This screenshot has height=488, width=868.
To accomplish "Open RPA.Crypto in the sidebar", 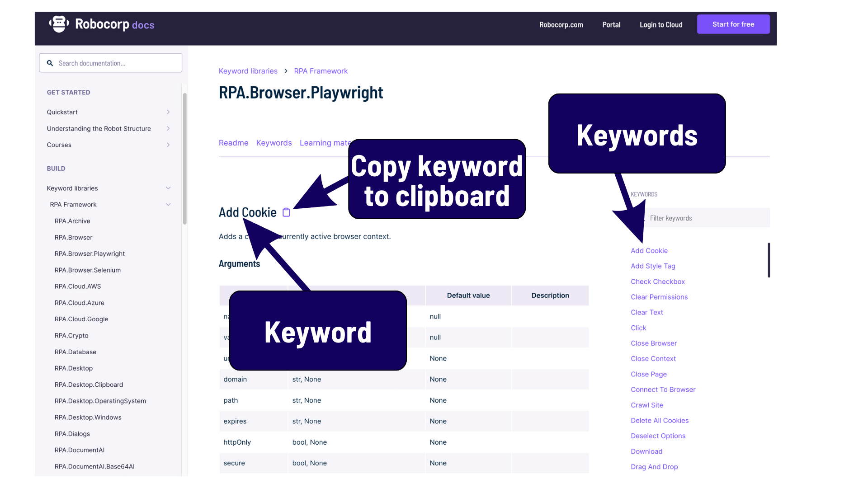I will click(x=71, y=336).
